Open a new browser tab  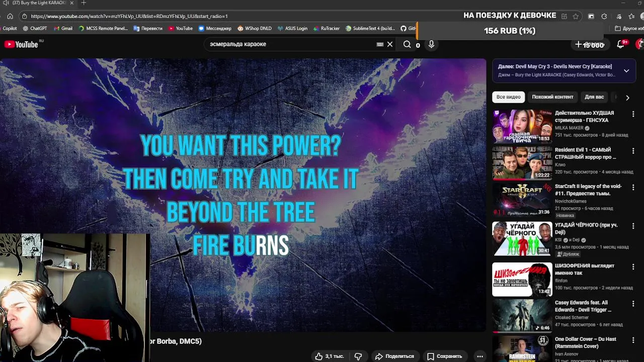[x=84, y=3]
